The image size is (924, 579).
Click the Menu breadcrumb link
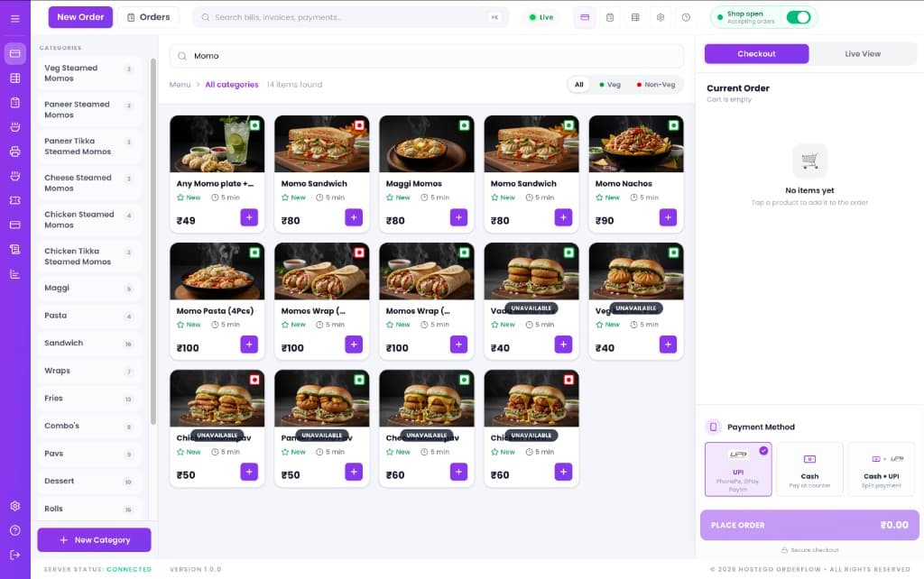[x=180, y=85]
